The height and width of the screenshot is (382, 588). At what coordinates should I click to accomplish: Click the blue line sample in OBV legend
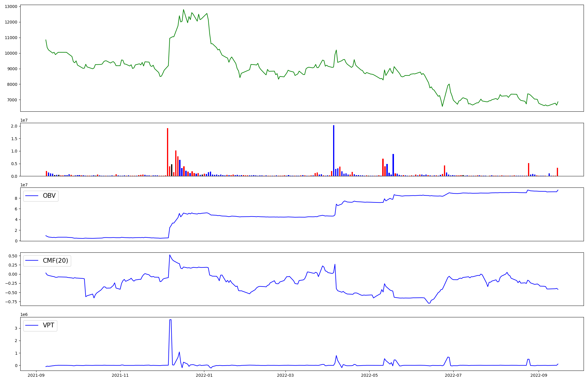[x=32, y=196]
